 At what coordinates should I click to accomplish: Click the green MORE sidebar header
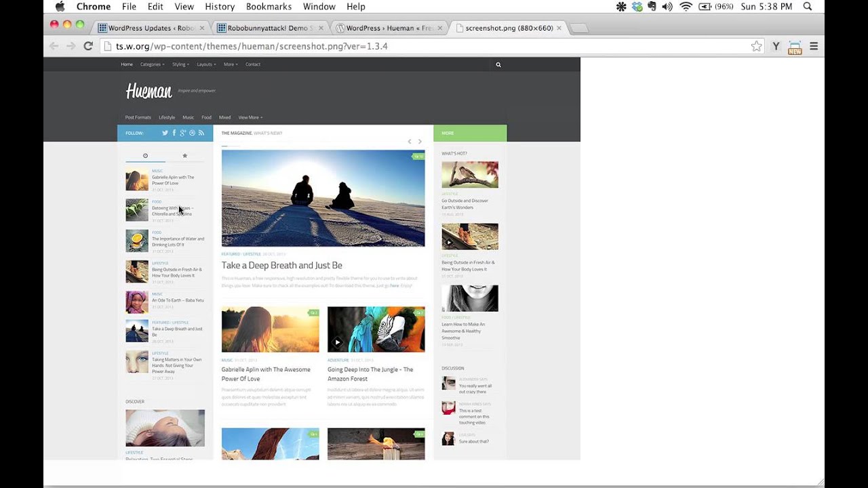470,134
